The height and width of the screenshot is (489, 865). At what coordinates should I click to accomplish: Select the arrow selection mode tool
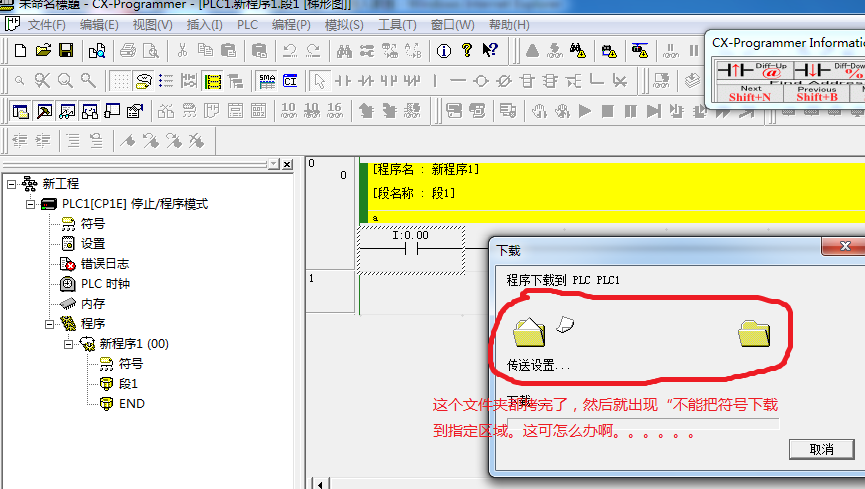(x=318, y=81)
